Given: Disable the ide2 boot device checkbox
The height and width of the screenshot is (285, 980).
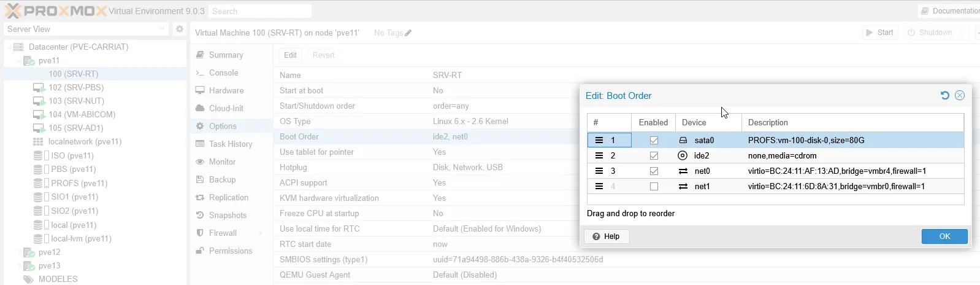Looking at the screenshot, I should [654, 155].
